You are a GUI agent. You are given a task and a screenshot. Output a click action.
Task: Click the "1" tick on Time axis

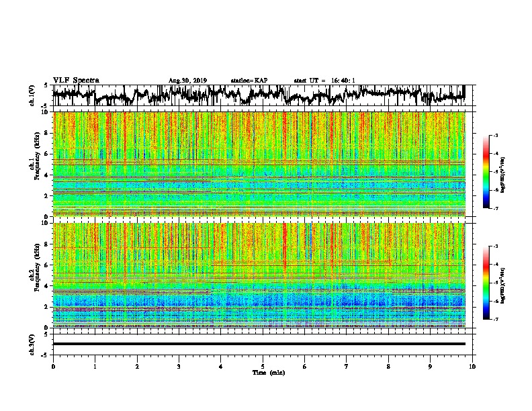point(95,367)
